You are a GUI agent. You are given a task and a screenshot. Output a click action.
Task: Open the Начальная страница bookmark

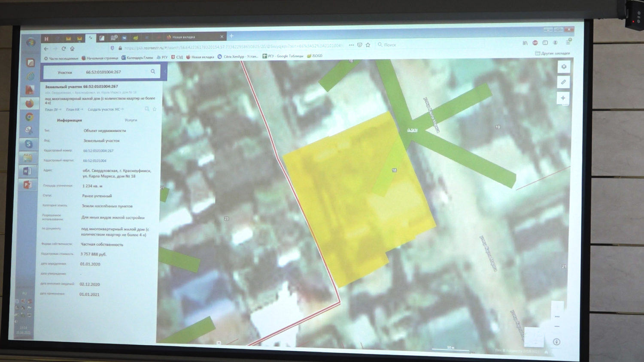click(100, 58)
